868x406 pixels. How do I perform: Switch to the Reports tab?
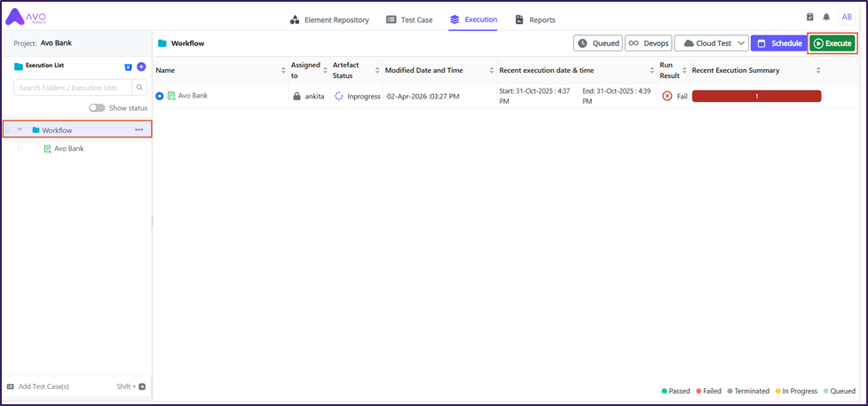535,20
